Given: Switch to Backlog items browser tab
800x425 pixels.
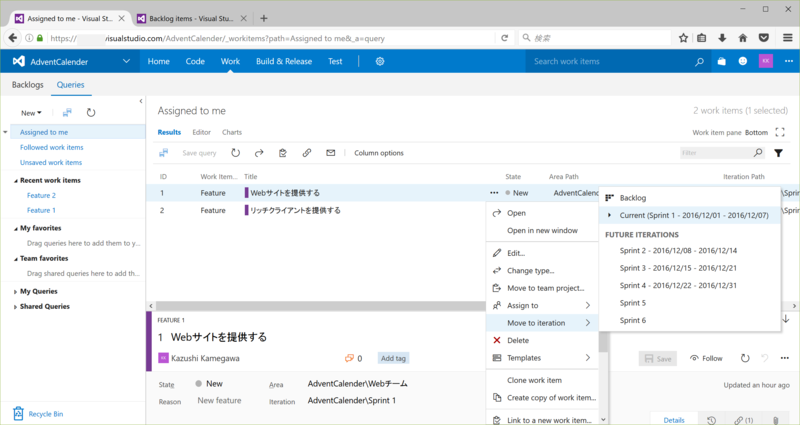Looking at the screenshot, I should tap(191, 18).
